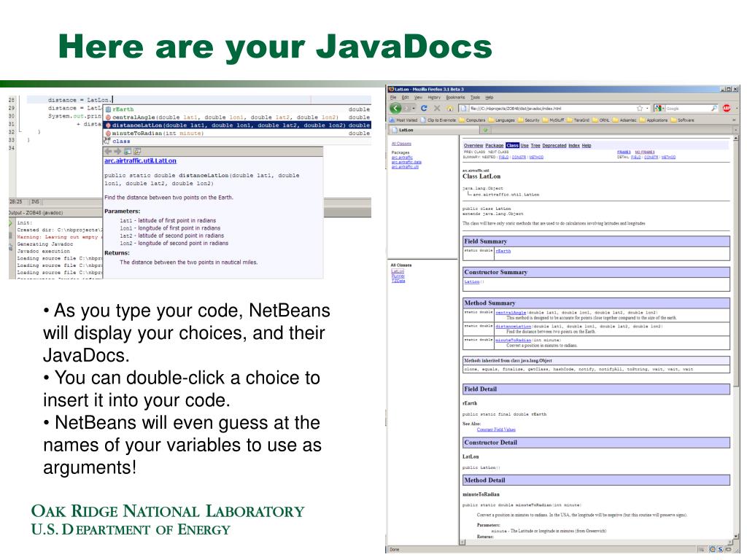Click the go-to-source icon in Javadoc popup
This screenshot has width=747, height=560.
137,151
